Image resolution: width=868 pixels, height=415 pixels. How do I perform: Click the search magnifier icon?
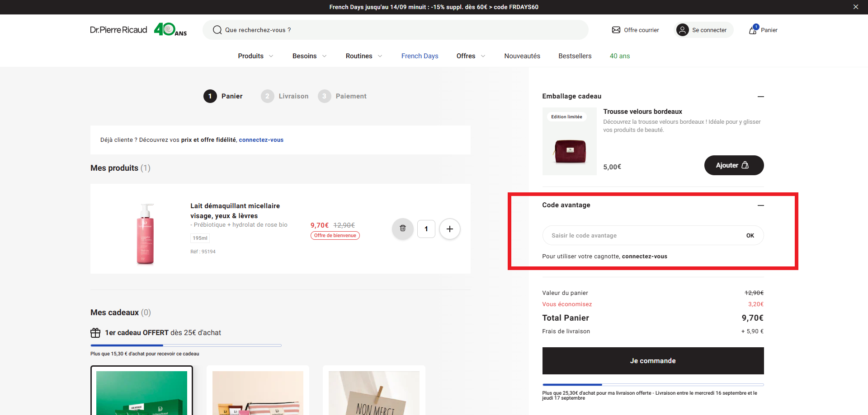coord(217,30)
